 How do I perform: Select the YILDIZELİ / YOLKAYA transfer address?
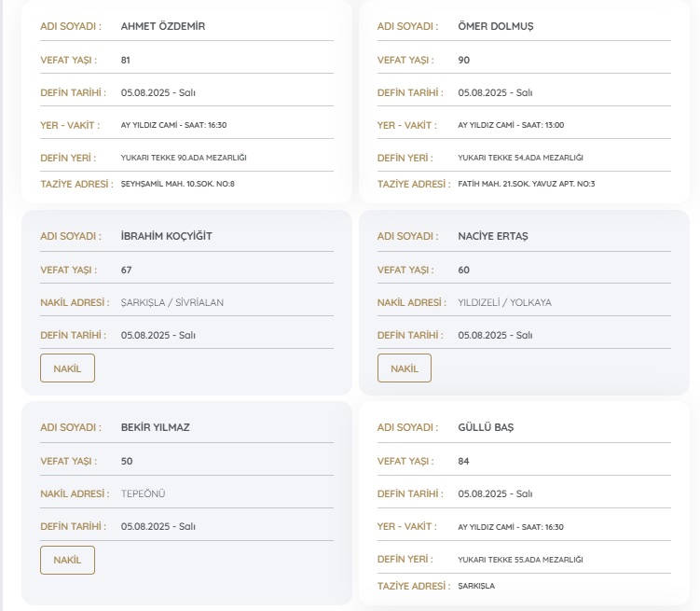[x=505, y=302]
